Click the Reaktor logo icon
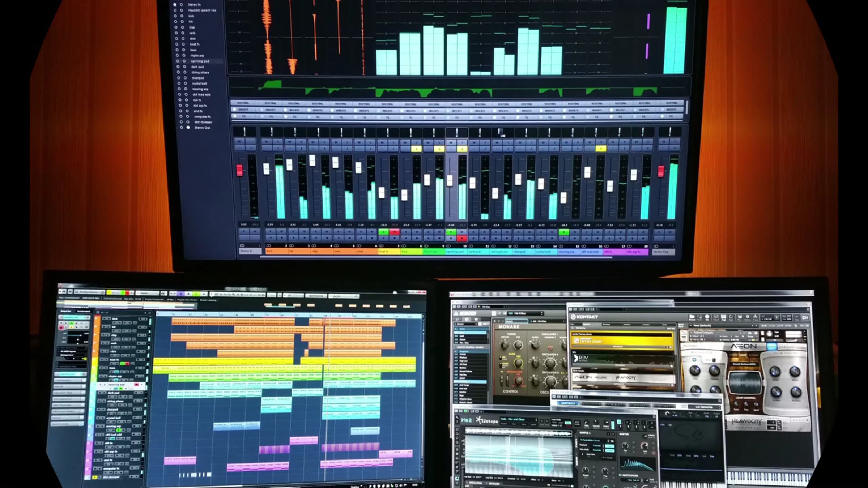 click(456, 313)
